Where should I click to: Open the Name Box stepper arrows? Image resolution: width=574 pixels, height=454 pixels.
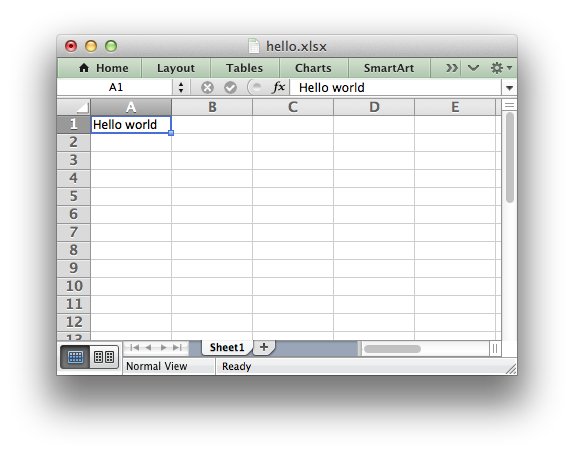(181, 88)
